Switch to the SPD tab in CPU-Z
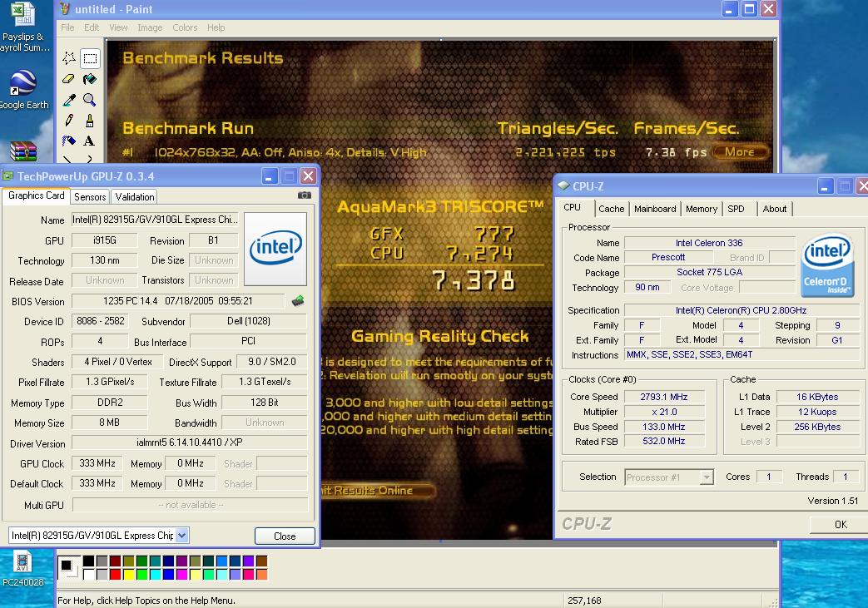The image size is (868, 608). pos(736,209)
